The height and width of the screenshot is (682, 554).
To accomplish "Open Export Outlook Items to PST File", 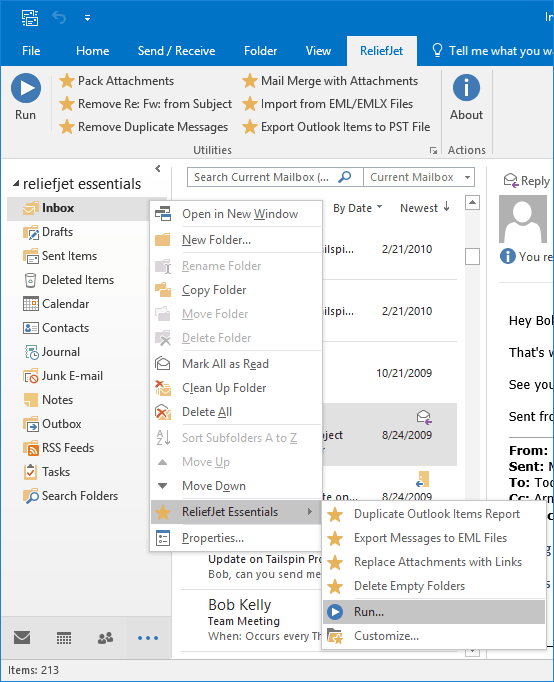I will 336,127.
